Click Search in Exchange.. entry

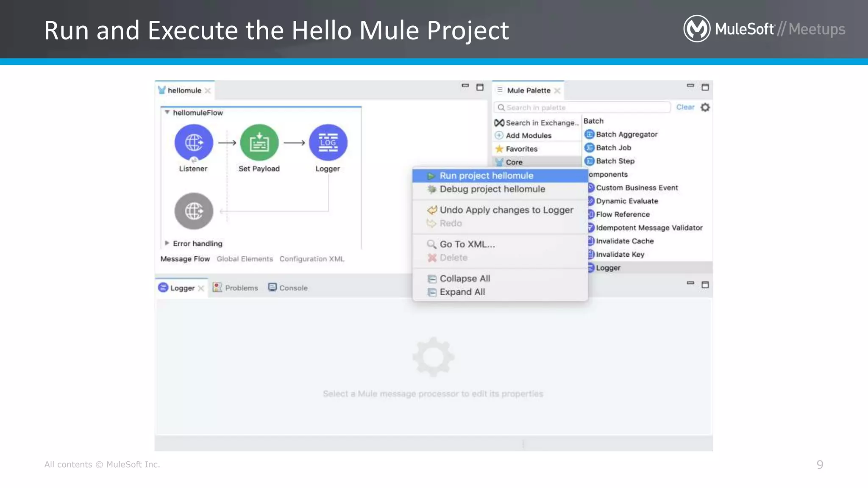click(537, 122)
